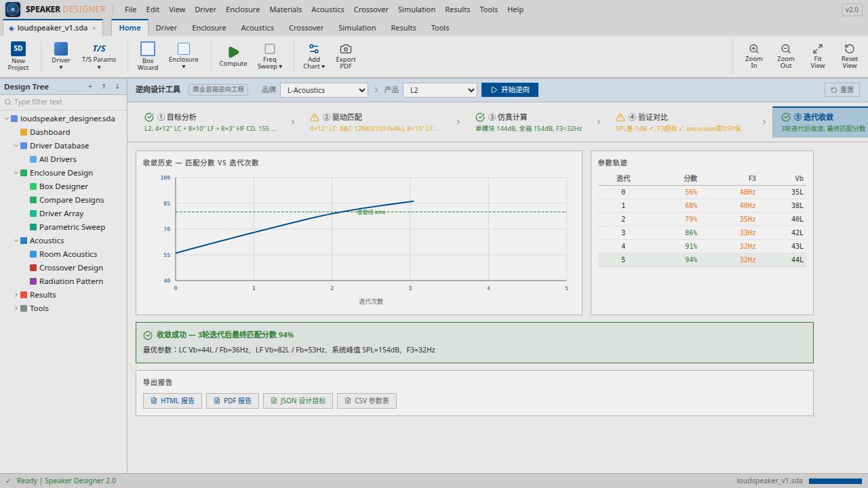Move item down in Design Tree
The image size is (868, 488).
pyautogui.click(x=117, y=87)
